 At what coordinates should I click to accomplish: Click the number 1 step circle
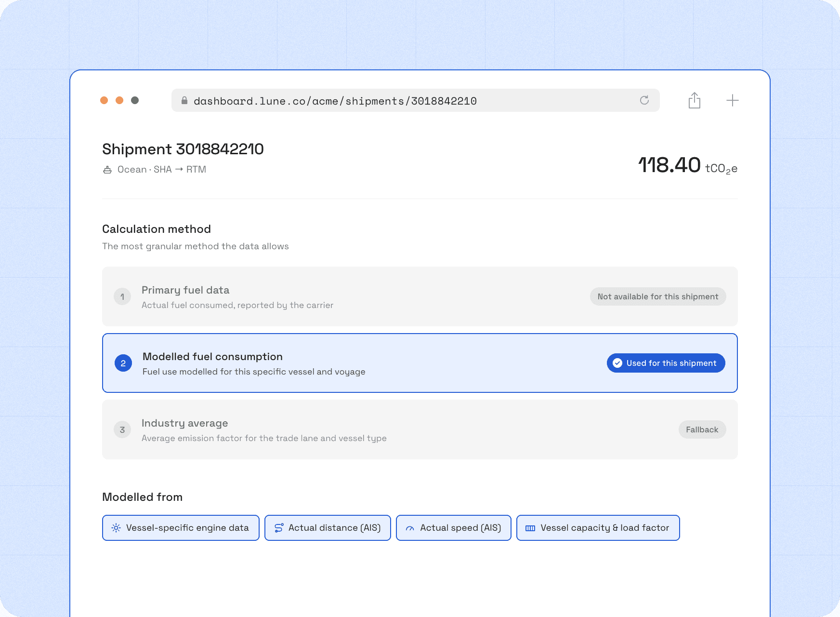(122, 296)
